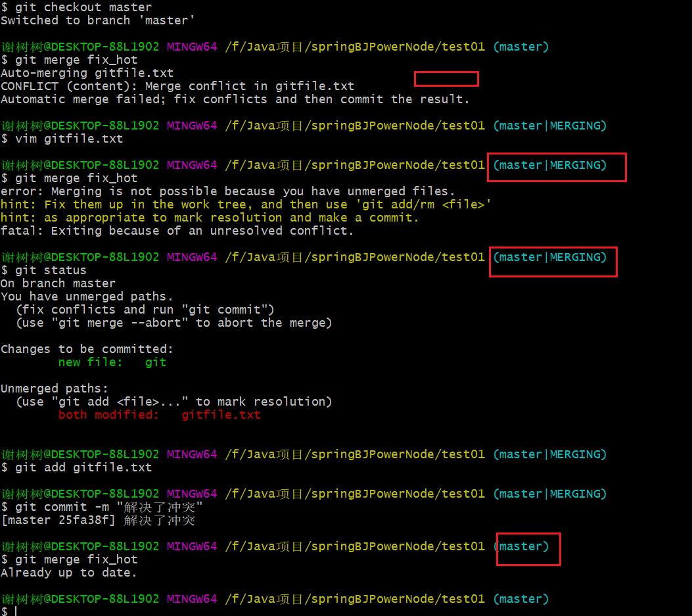692x616 pixels.
Task: Select the 'Changes to be committed:' heading
Action: click(x=87, y=349)
